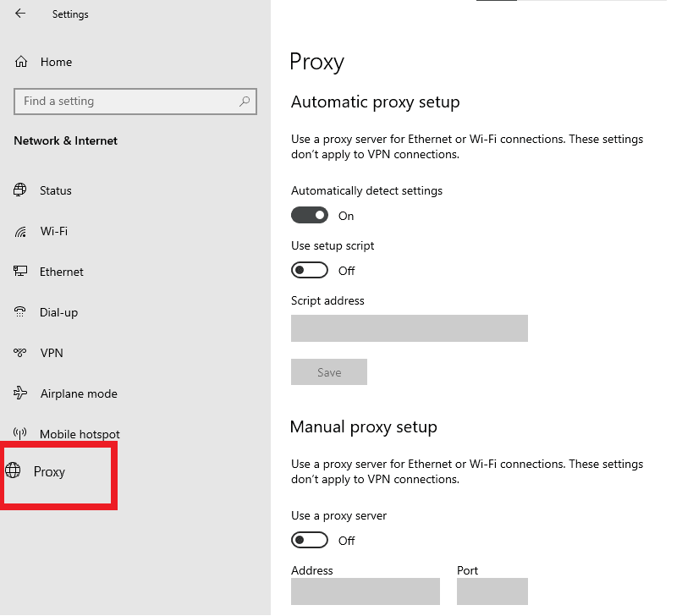Screen dimensions: 693x616
Task: Click the VPN icon in sidebar
Action: point(20,353)
